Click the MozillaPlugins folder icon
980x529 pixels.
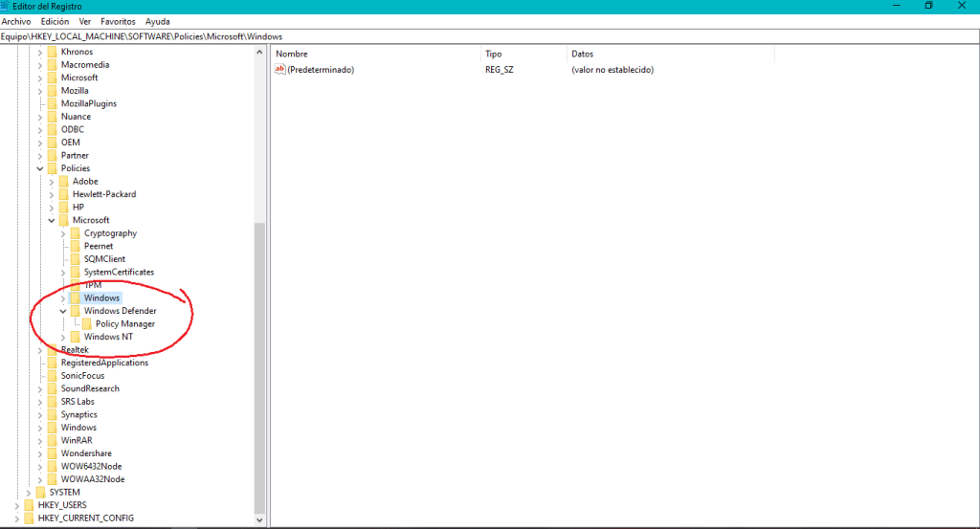click(52, 103)
